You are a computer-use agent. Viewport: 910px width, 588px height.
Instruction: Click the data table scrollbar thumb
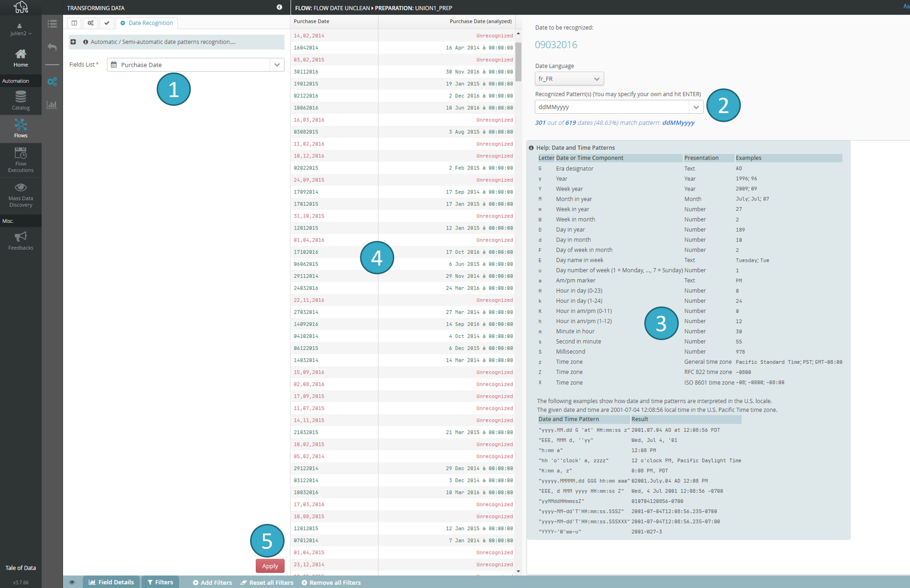(518, 61)
